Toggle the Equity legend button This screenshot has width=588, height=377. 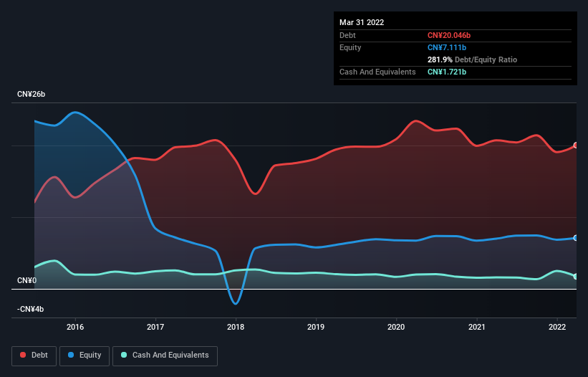85,355
